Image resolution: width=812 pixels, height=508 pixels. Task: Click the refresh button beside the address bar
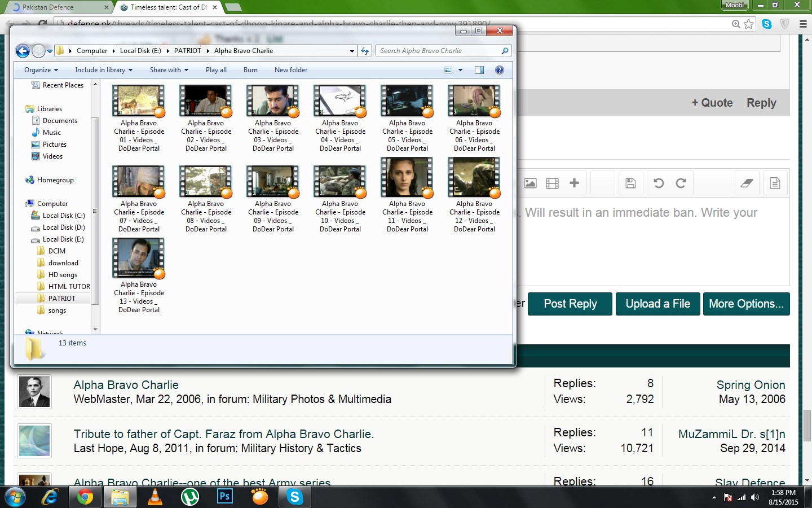[365, 51]
